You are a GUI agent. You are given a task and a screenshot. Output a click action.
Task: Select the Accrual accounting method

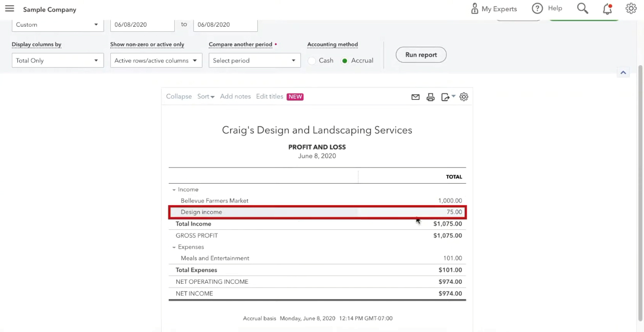(357, 61)
